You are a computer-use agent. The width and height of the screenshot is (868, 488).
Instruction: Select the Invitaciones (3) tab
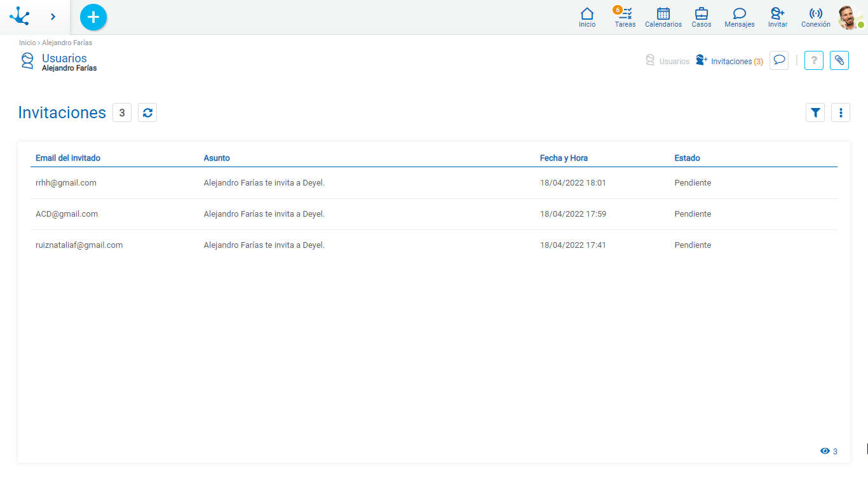[x=729, y=61]
